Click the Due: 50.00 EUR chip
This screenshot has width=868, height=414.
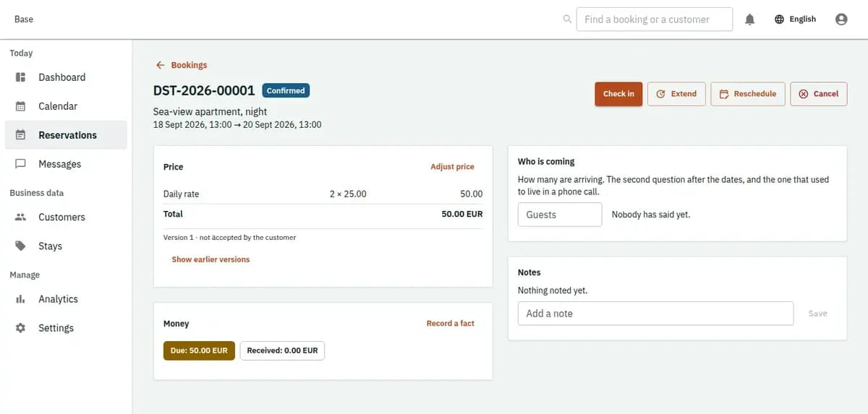(x=199, y=350)
